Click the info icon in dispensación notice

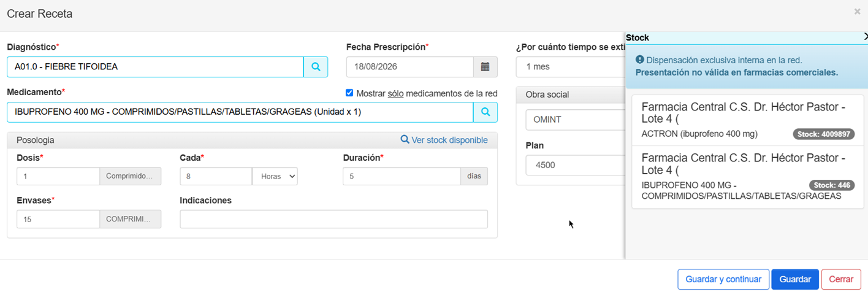[x=639, y=60]
